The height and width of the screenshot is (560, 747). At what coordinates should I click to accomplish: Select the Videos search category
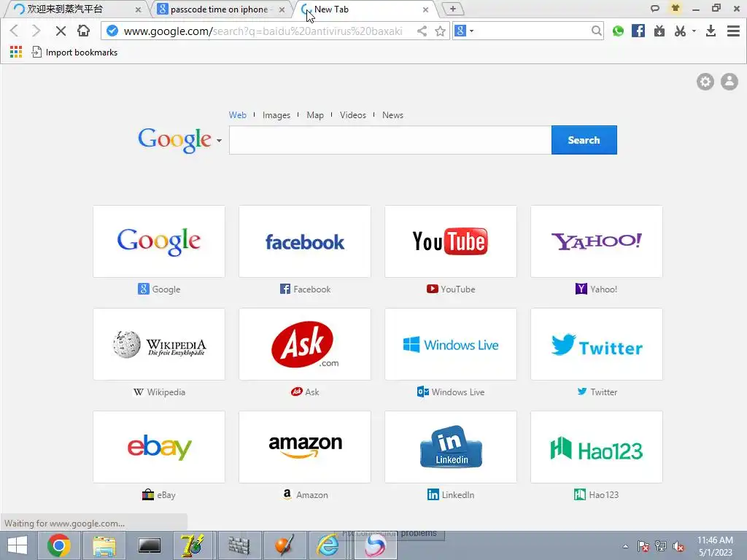(x=353, y=114)
